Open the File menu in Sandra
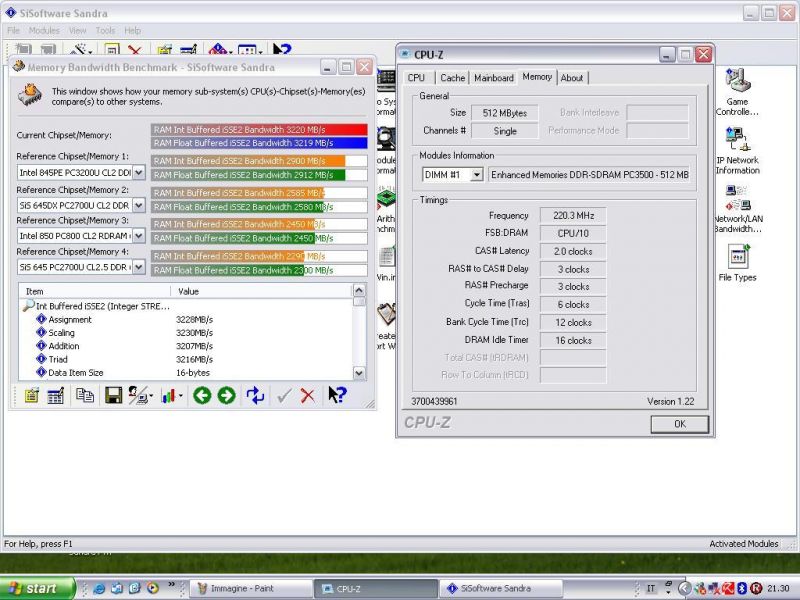800x600 pixels. [13, 31]
